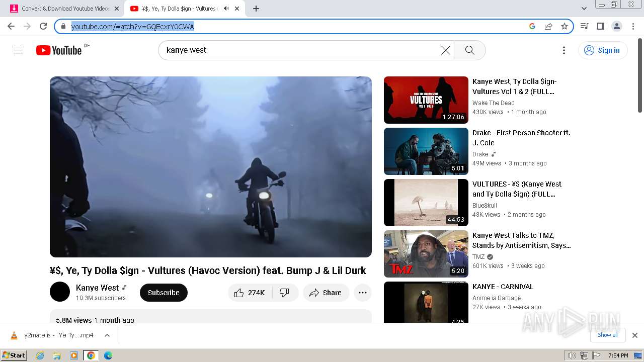Open Drake First Person Shooter thumbnail
The height and width of the screenshot is (362, 644).
[426, 151]
